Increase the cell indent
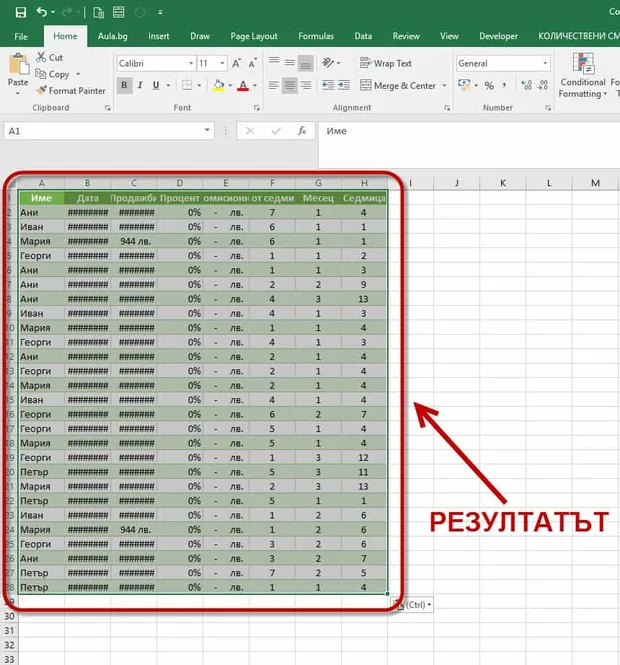This screenshot has height=665, width=620. click(344, 85)
